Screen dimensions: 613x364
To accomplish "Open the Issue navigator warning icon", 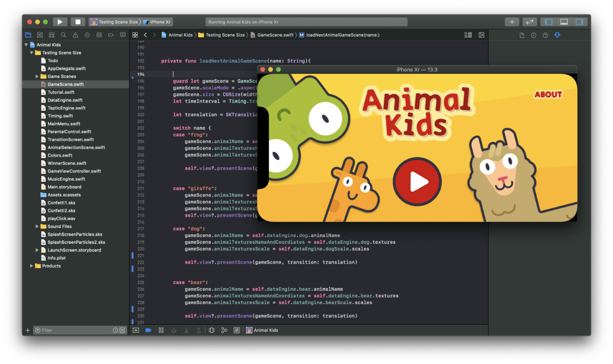I will pos(75,35).
